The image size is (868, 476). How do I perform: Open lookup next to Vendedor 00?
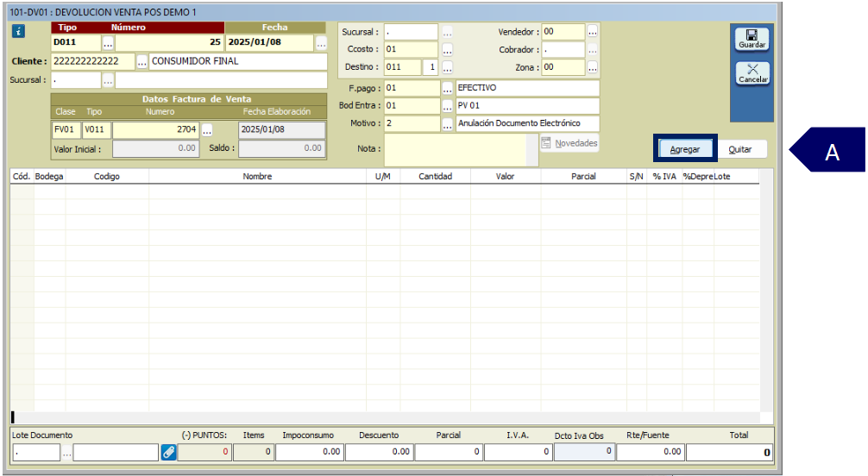pos(592,32)
